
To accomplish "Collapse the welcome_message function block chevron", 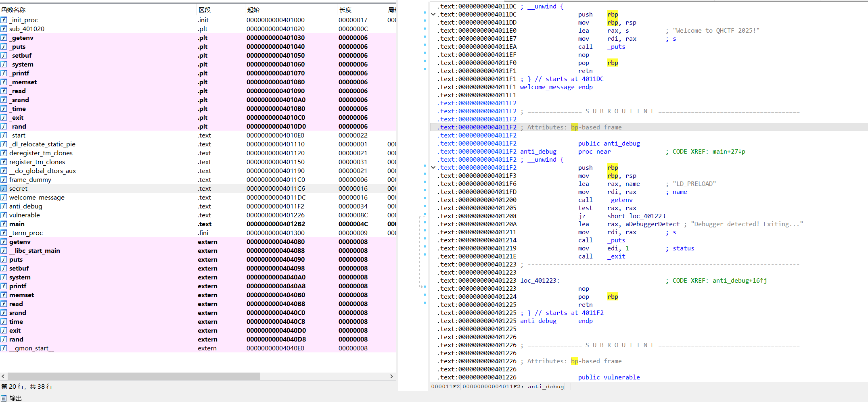I will tap(433, 14).
